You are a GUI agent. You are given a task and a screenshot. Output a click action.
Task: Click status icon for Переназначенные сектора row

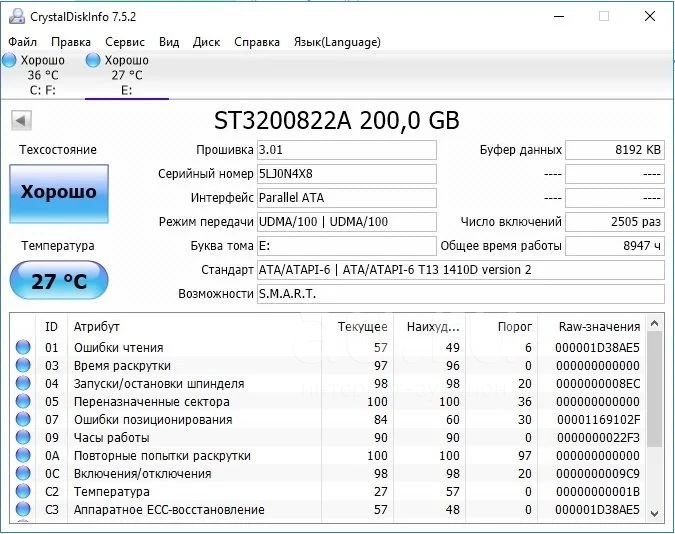[23, 401]
